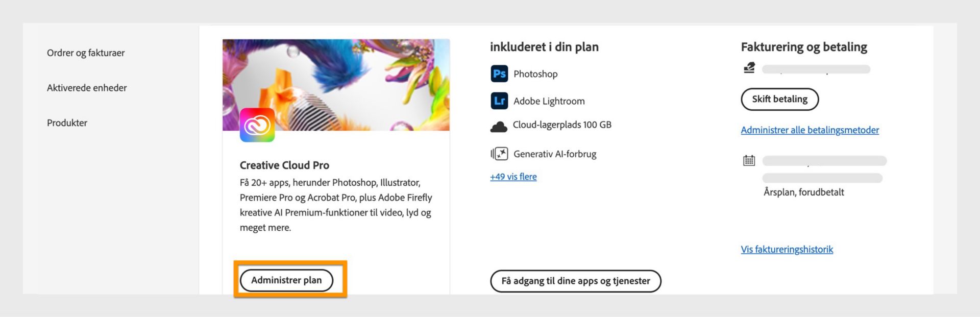
Task: Open Få adgang til dine apps og tjenester
Action: 576,281
